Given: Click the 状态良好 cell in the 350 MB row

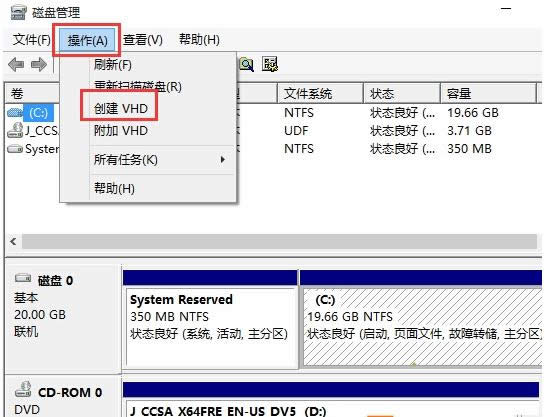Looking at the screenshot, I should coord(402,149).
